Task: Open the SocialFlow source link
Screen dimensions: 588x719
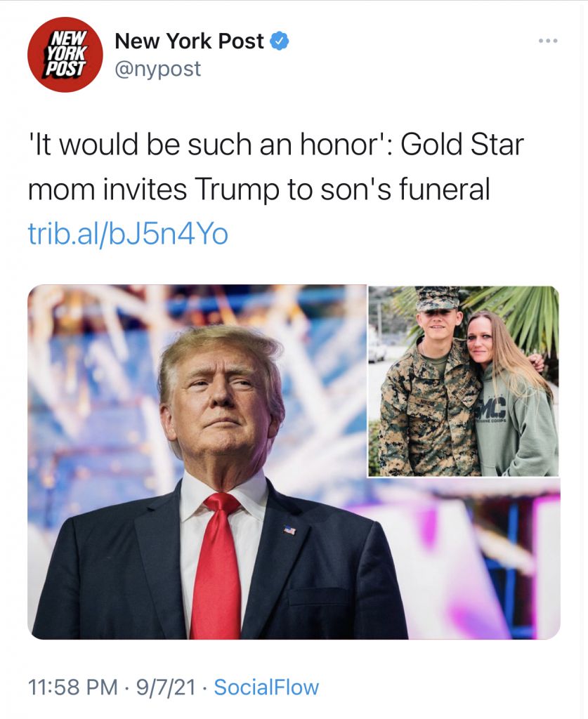Action: pyautogui.click(x=266, y=687)
